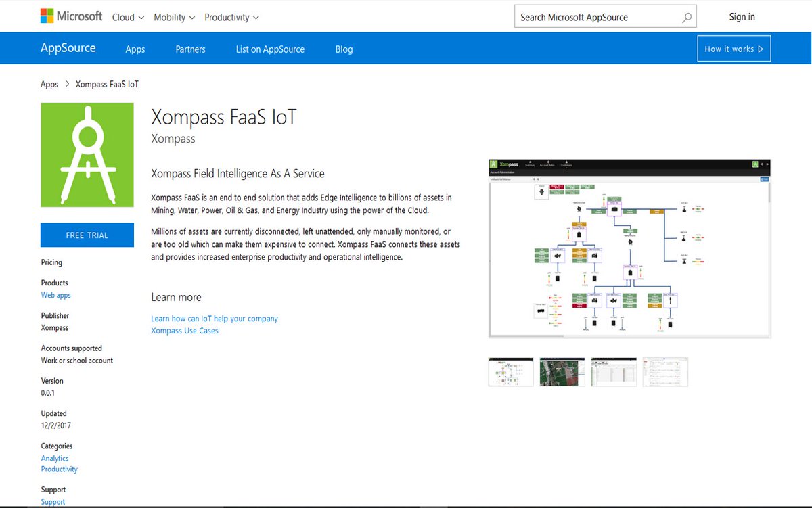Click the large diagram screenshot preview
This screenshot has width=812, height=508.
[x=629, y=248]
